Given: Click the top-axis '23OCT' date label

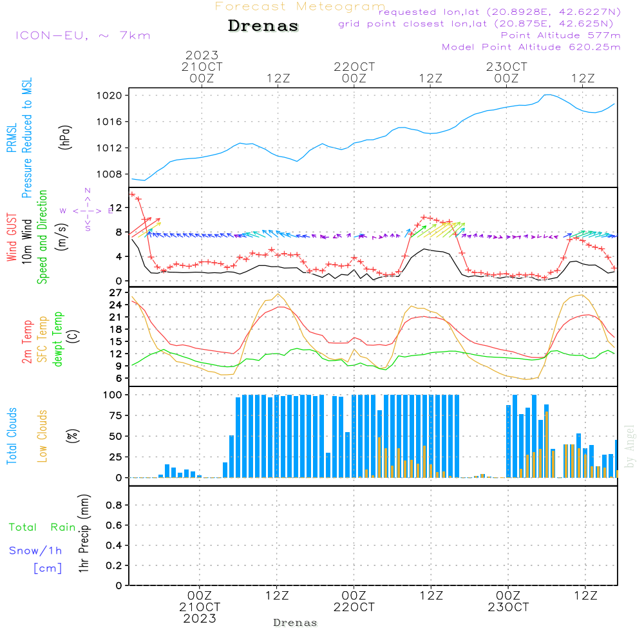Looking at the screenshot, I should point(506,67).
